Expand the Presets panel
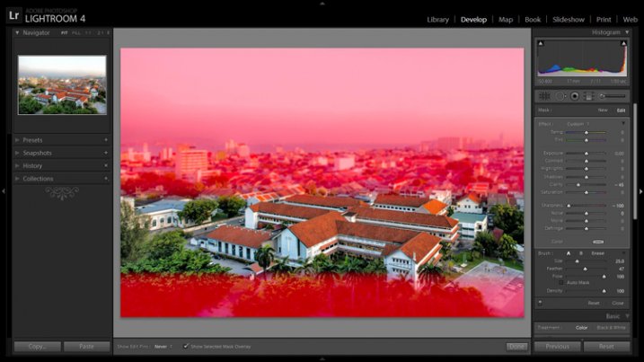Screen dimensions: 644x362 (18, 140)
